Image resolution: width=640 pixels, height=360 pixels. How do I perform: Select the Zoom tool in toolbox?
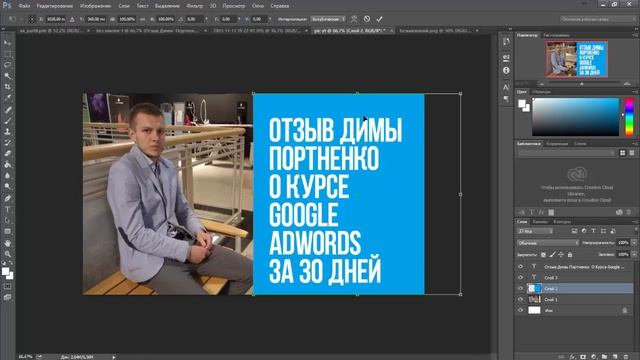7,254
